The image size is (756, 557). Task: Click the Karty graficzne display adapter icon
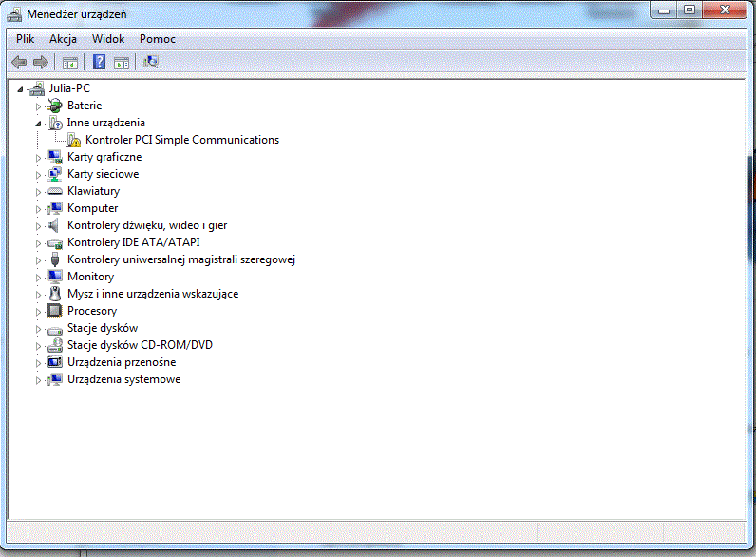pos(55,157)
